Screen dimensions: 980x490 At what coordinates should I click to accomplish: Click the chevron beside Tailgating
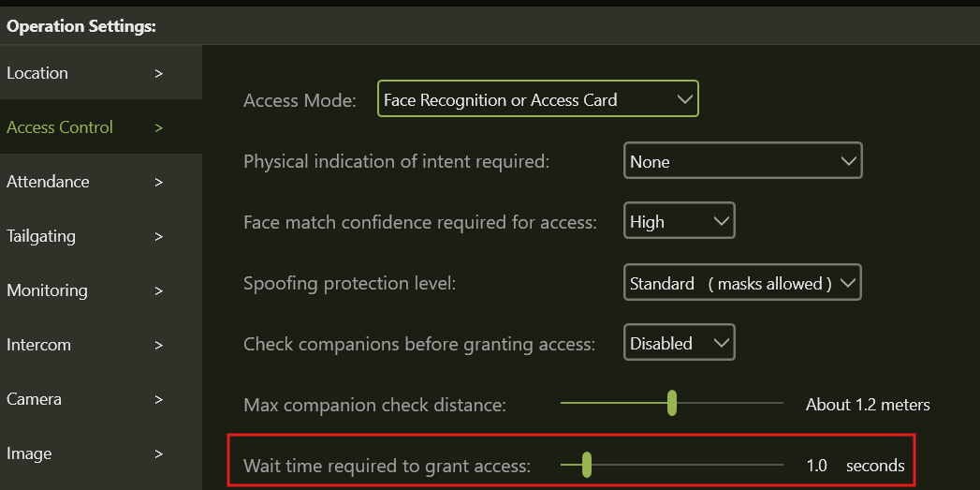point(159,236)
